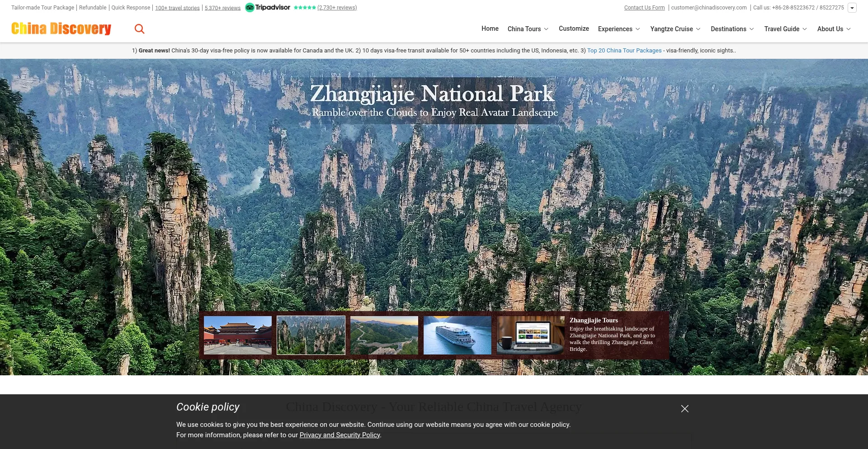Click the Tripadvisor logo

[268, 7]
